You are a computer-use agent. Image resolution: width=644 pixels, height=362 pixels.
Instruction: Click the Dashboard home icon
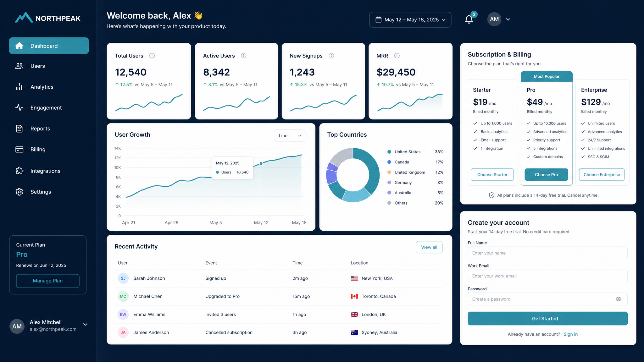(x=19, y=46)
